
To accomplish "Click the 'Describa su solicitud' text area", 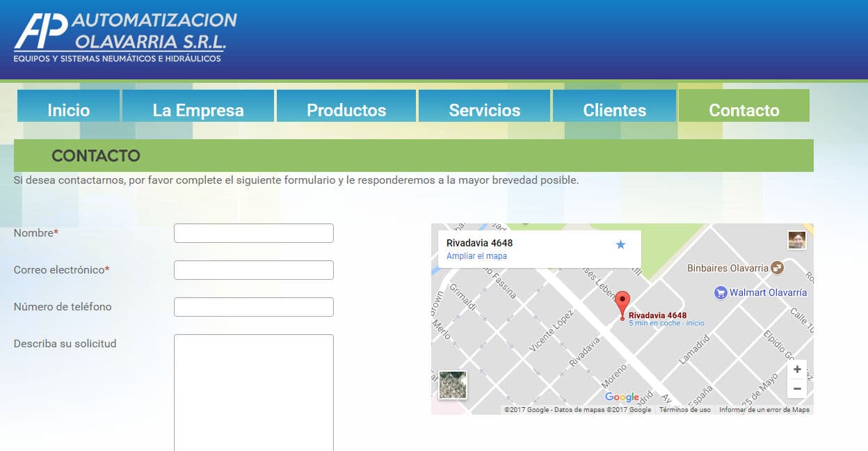I will click(x=254, y=393).
